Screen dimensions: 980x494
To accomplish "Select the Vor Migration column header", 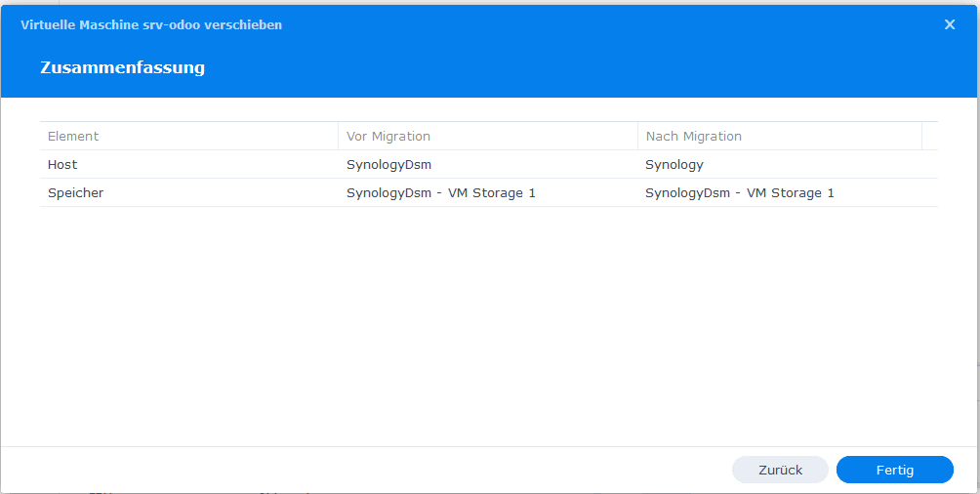I will [487, 136].
